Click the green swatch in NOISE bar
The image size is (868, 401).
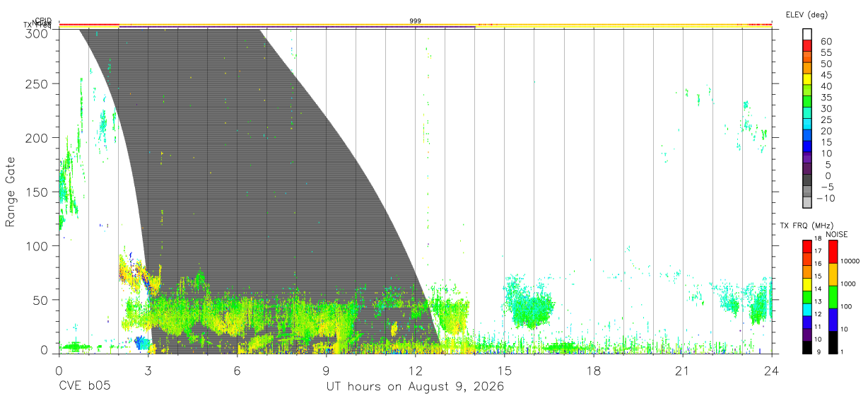[833, 297]
